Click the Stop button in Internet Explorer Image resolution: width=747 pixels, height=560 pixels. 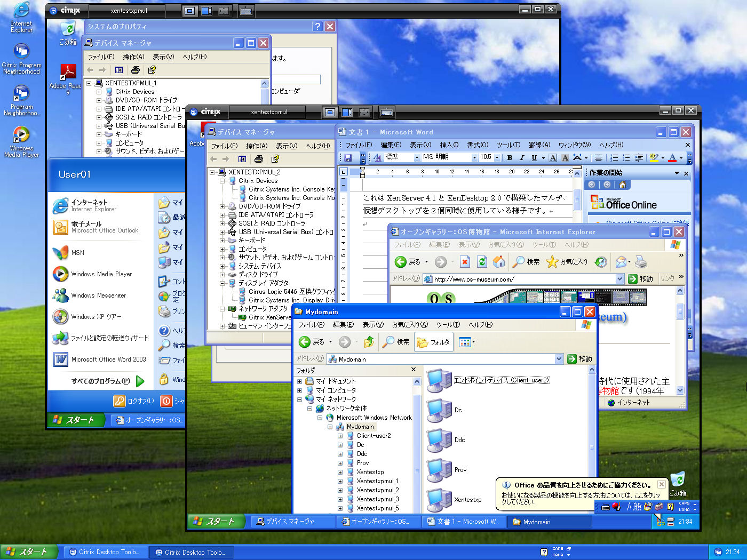click(x=465, y=261)
